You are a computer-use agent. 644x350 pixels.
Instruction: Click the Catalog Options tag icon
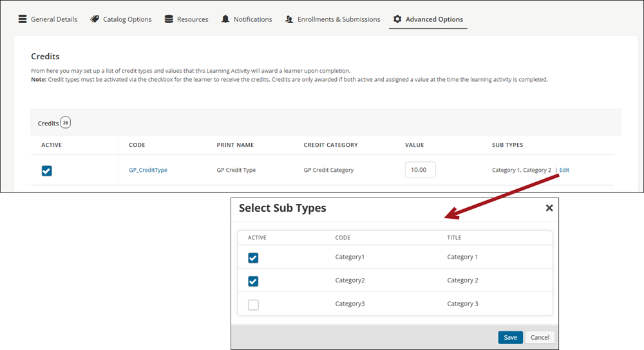[x=95, y=19]
